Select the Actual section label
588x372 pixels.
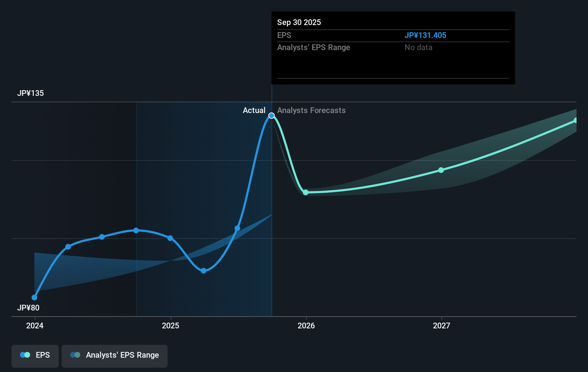254,111
